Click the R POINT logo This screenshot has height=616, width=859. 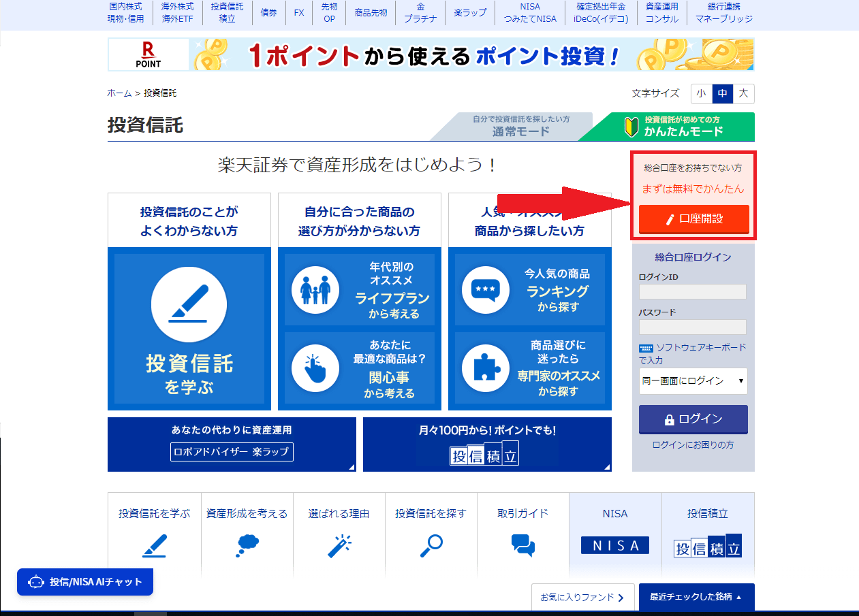point(149,54)
